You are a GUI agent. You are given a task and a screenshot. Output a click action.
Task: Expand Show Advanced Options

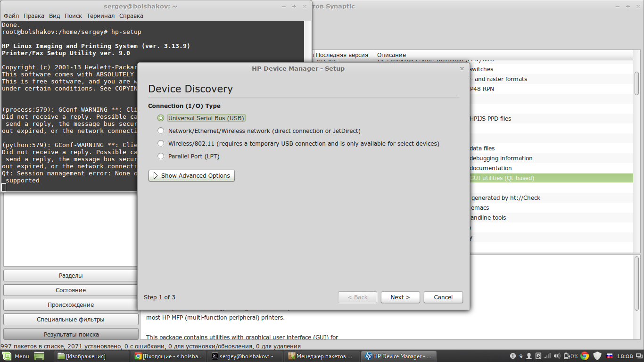pos(191,175)
